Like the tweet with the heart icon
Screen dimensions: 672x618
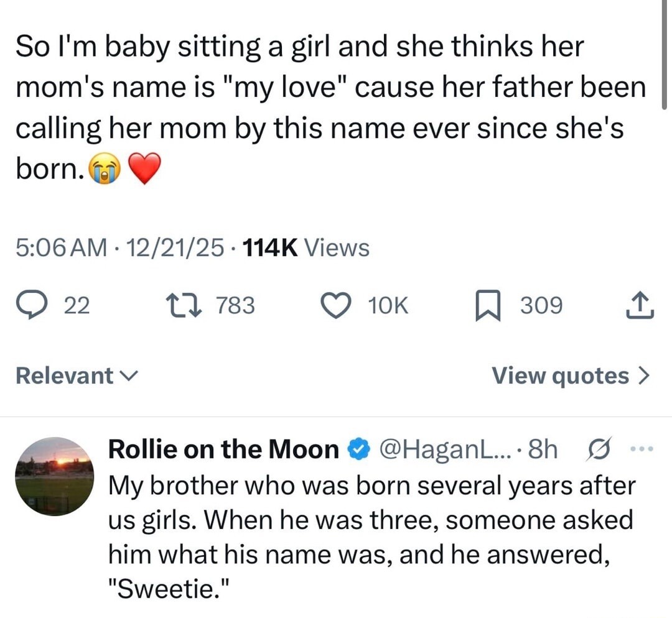(337, 305)
